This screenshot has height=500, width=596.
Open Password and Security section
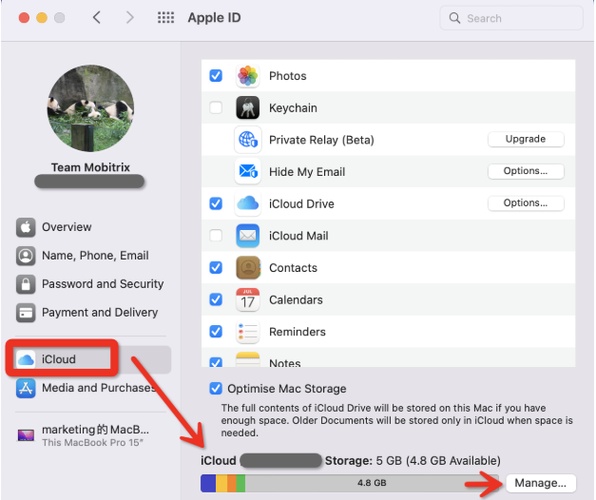(91, 284)
